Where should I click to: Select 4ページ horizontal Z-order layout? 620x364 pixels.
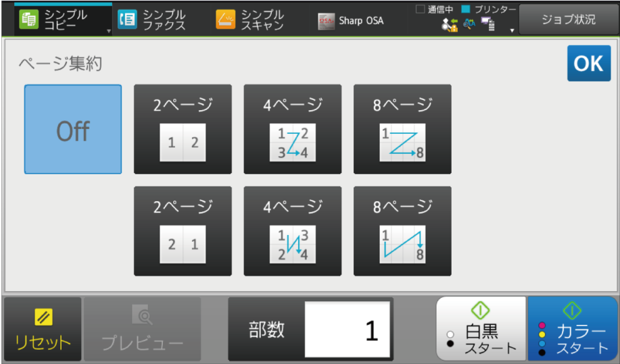293,129
